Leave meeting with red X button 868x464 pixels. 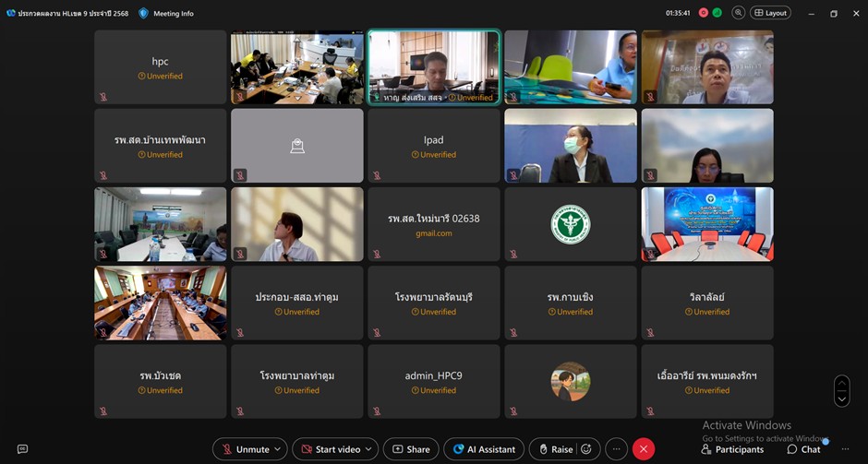coord(644,449)
